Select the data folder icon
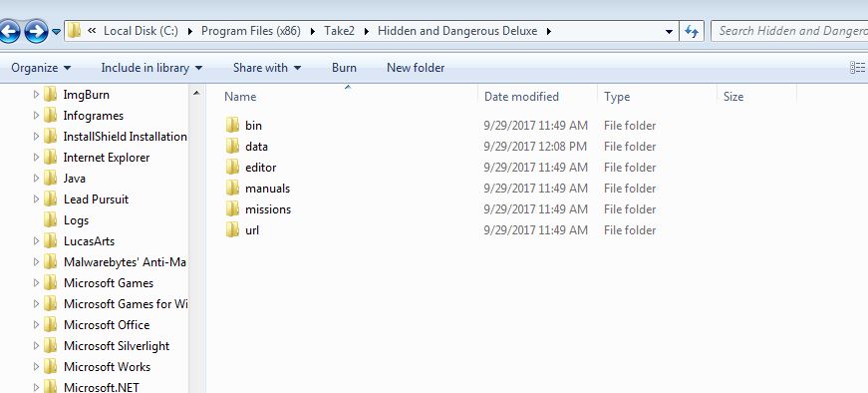The height and width of the screenshot is (393, 868). pos(232,147)
